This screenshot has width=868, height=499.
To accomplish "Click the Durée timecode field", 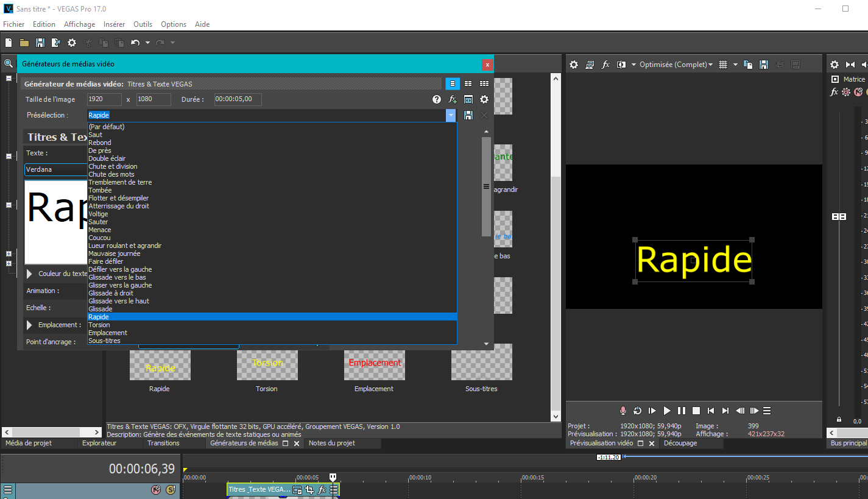I will tap(238, 99).
